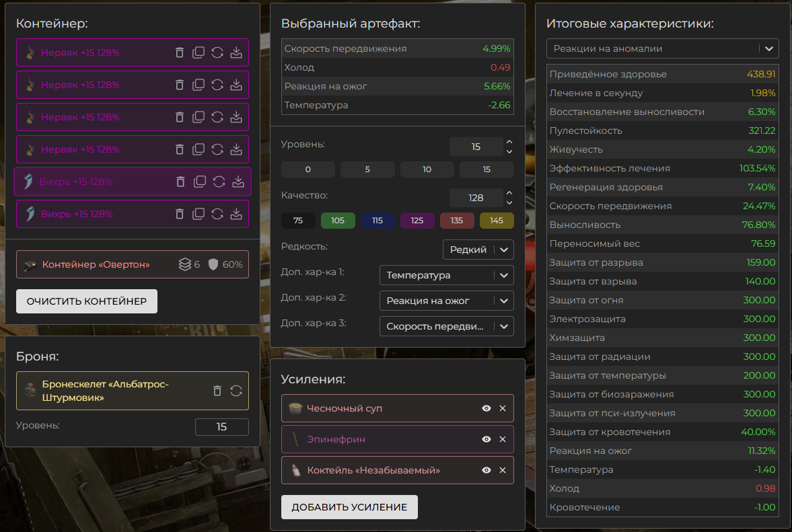
Task: Open the Контейнер «Овертон» selector
Action: (x=133, y=264)
